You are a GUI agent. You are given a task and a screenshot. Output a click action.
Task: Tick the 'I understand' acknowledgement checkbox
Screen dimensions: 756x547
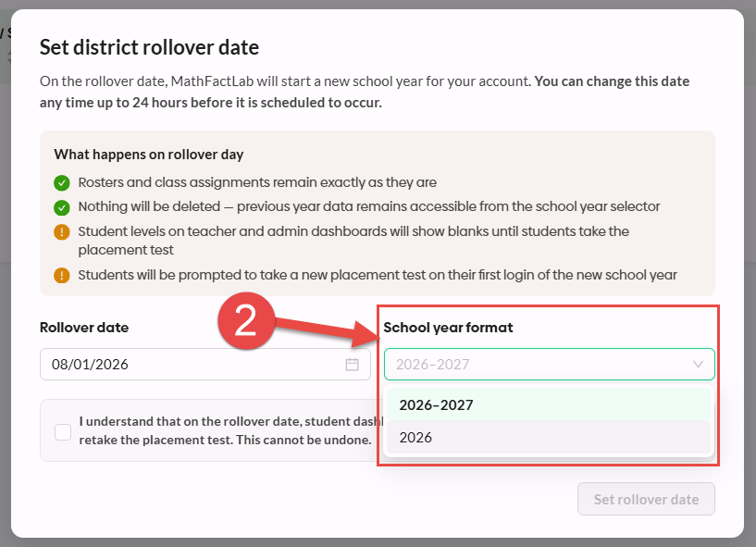(x=63, y=431)
